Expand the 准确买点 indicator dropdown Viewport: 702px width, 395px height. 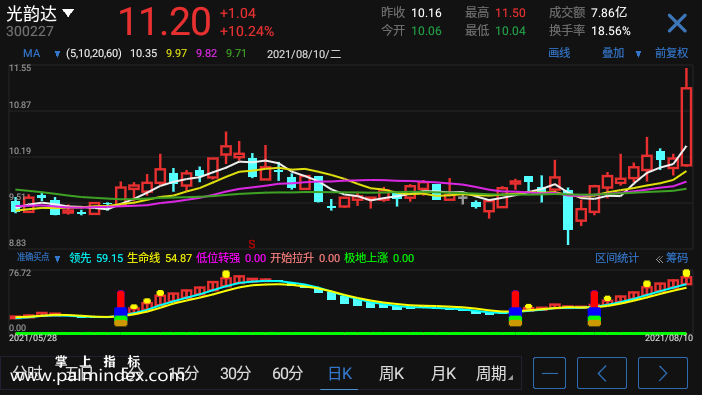pos(57,259)
